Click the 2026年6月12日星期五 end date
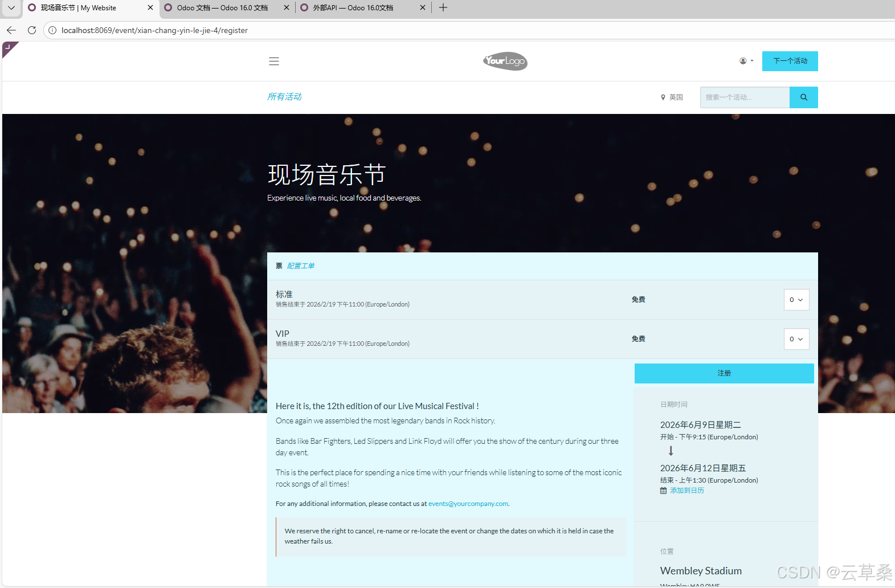 pyautogui.click(x=703, y=468)
